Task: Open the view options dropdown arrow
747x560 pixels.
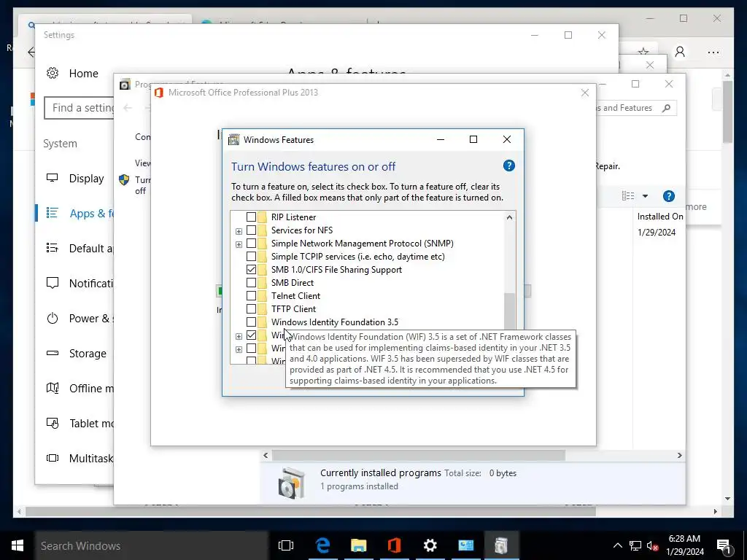Action: click(645, 195)
